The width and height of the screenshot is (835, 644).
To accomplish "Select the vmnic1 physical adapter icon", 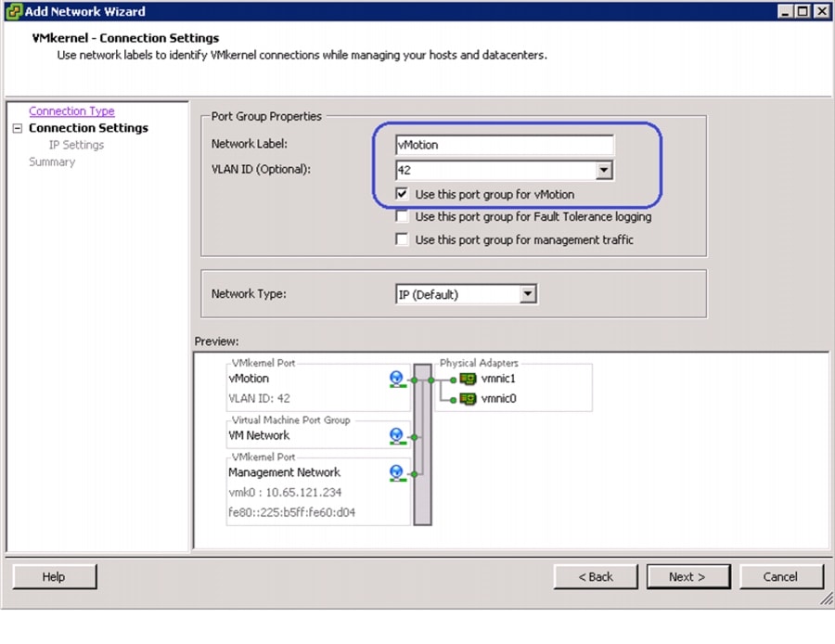I will [x=468, y=379].
